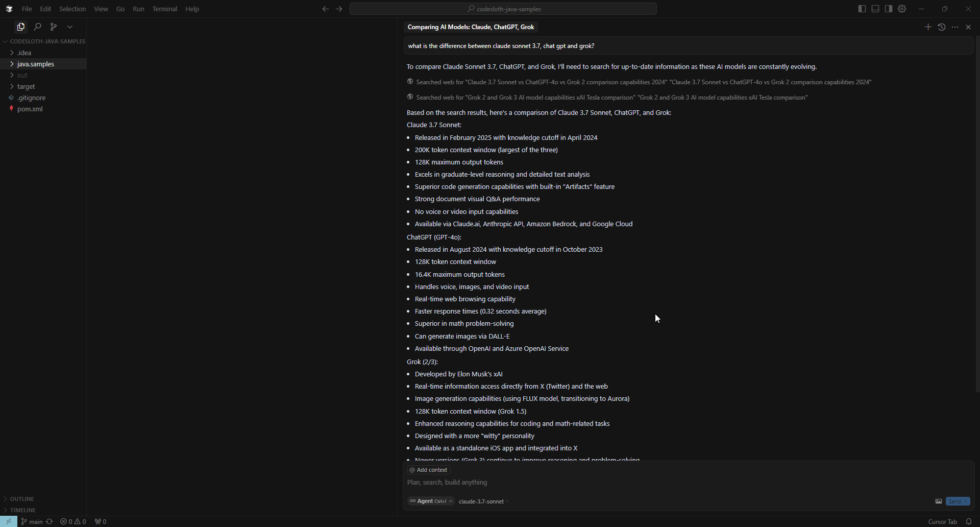
Task: Click the 'ChatGPT (GPT-4o):' heading text
Action: (434, 237)
